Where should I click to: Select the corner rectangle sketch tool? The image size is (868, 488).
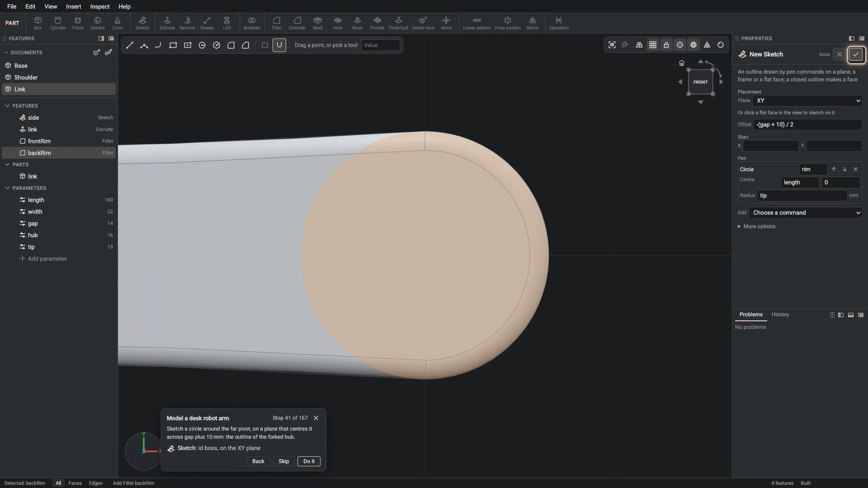pyautogui.click(x=173, y=45)
